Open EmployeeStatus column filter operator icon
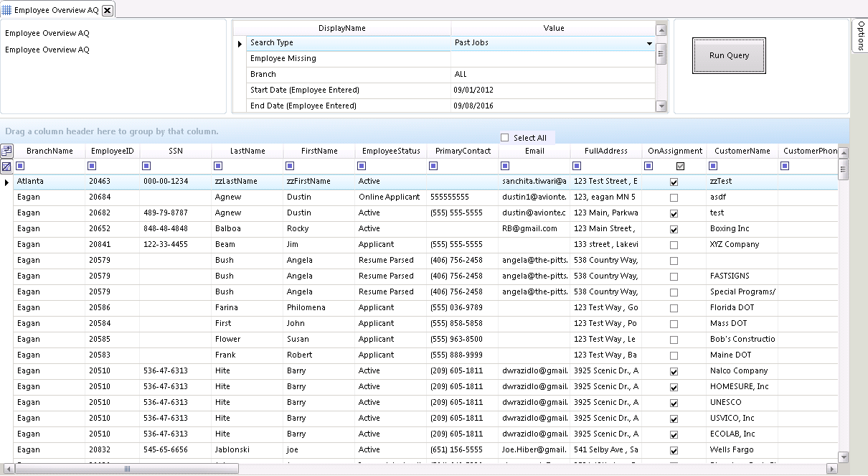This screenshot has width=868, height=476. click(x=362, y=166)
